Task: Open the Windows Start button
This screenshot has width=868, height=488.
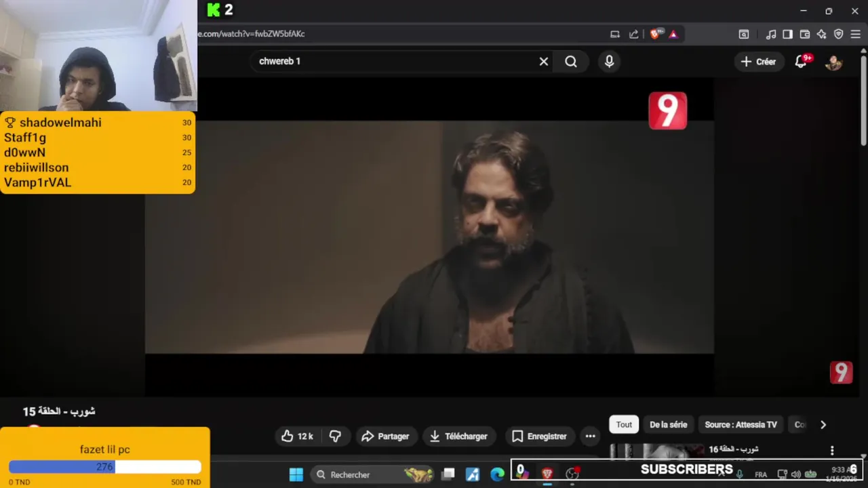Action: [296, 474]
